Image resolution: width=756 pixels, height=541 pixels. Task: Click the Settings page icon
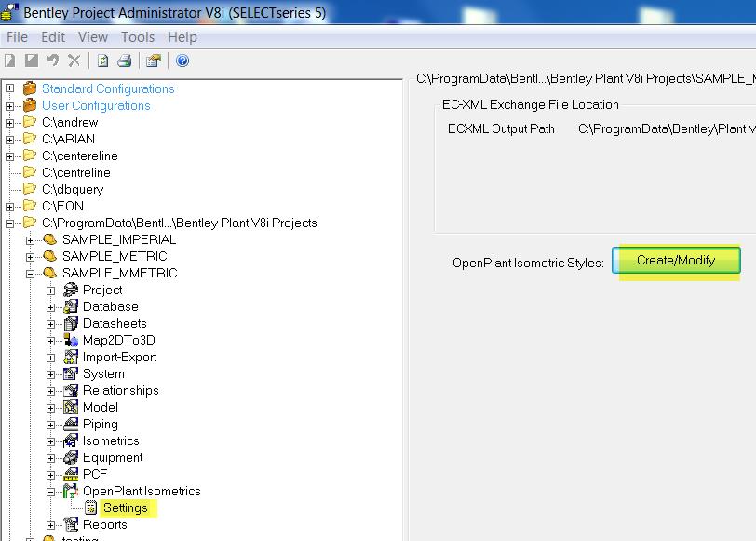click(x=90, y=507)
